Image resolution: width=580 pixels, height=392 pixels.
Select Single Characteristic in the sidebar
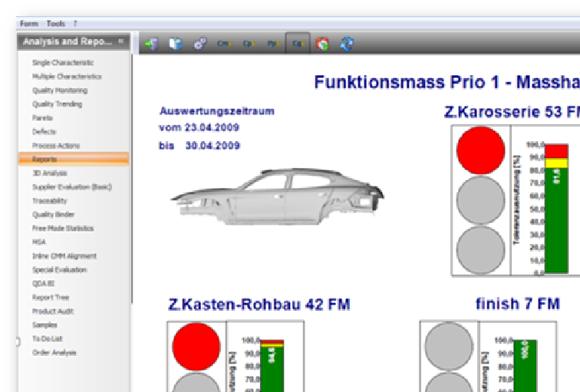[x=63, y=62]
